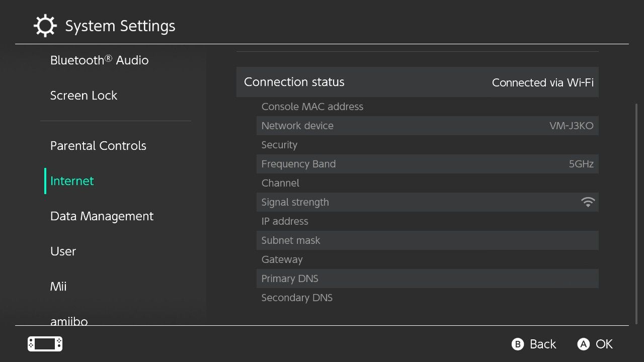Select the Internet sidebar item
This screenshot has height=362, width=644.
(x=72, y=181)
